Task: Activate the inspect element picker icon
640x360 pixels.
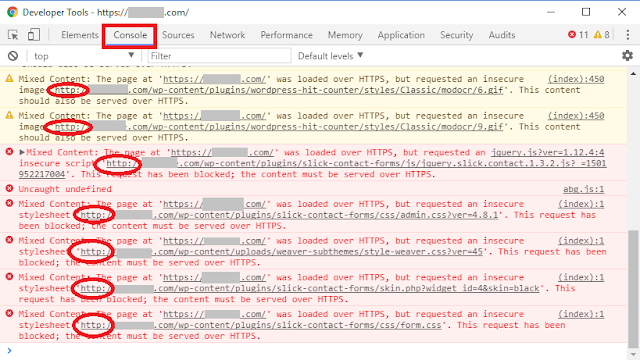Action: 13,35
